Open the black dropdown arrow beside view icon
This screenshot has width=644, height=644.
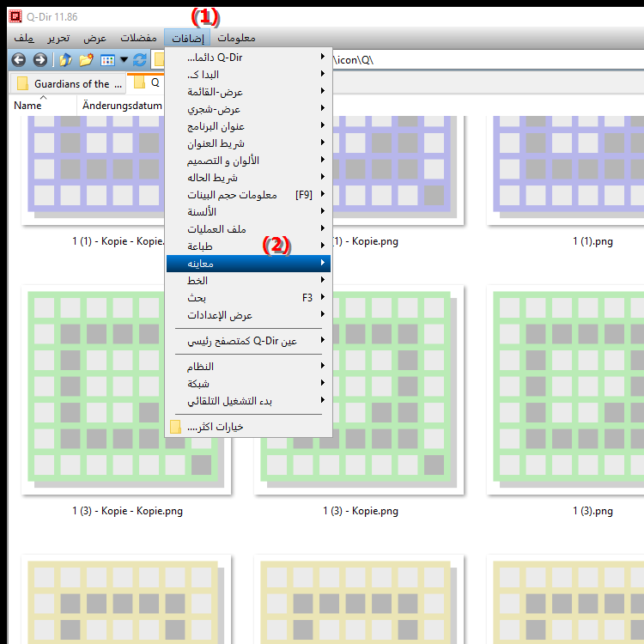pyautogui.click(x=124, y=60)
